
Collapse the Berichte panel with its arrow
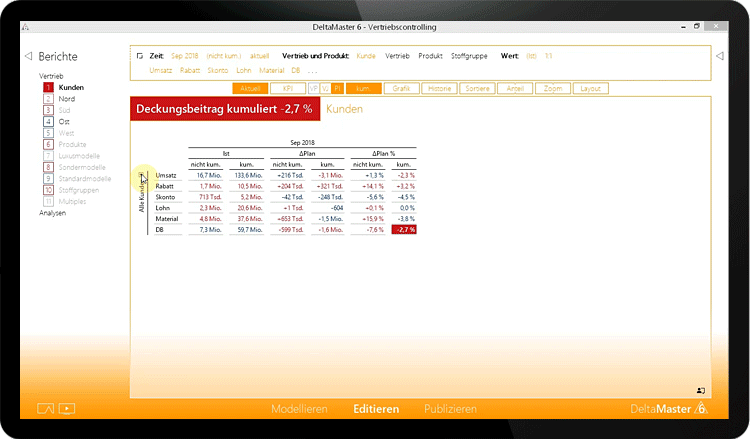pos(28,56)
